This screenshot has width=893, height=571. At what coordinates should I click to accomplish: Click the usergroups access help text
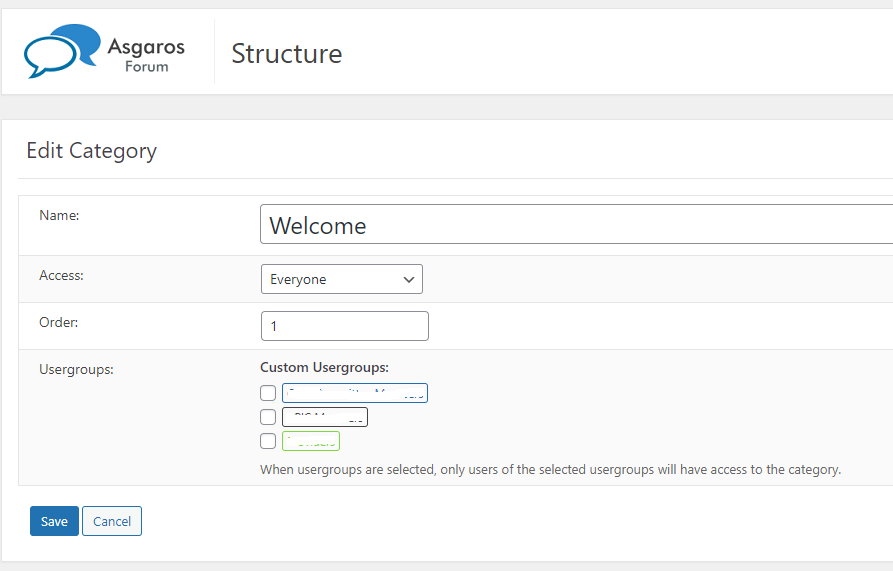point(550,469)
